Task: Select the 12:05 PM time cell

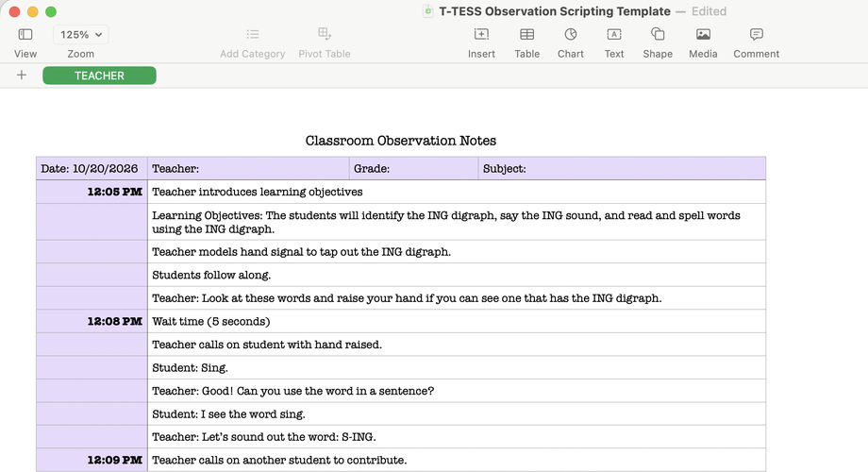Action: 92,192
